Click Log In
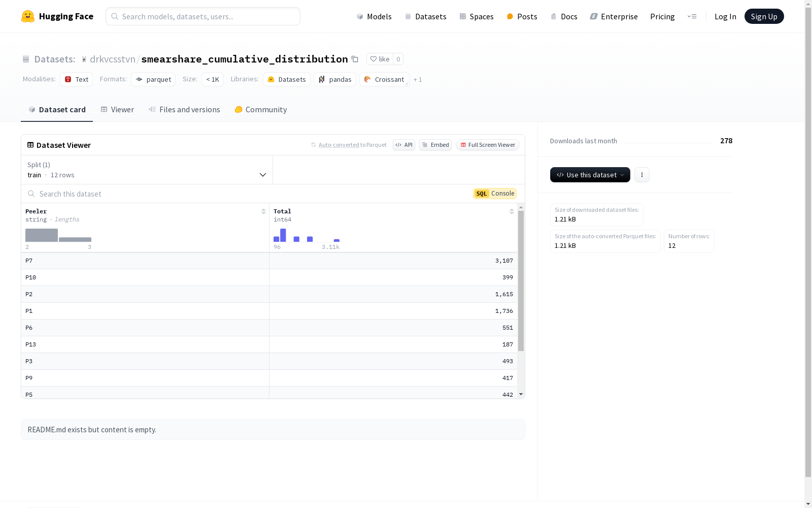 click(725, 16)
